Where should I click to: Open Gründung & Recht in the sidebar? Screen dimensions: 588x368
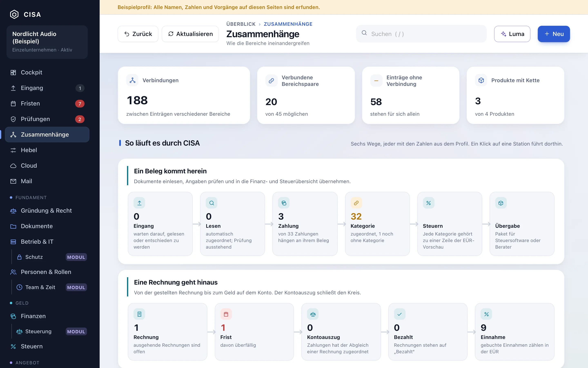tap(47, 211)
